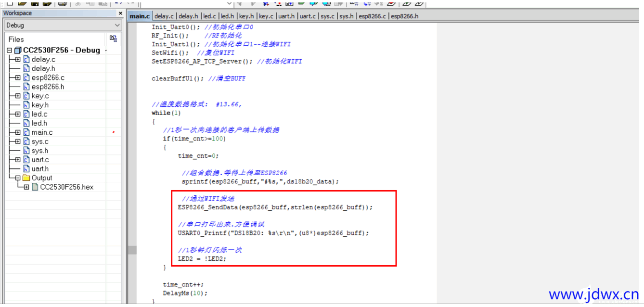Click the Output folder icon
The height and width of the screenshot is (307, 644).
(26, 178)
